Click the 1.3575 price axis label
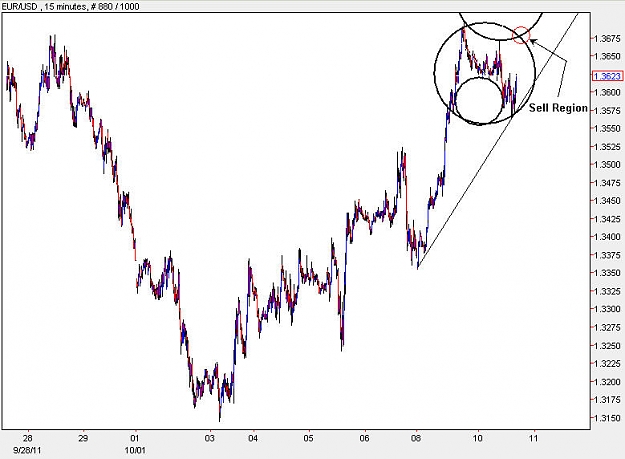 pyautogui.click(x=607, y=110)
